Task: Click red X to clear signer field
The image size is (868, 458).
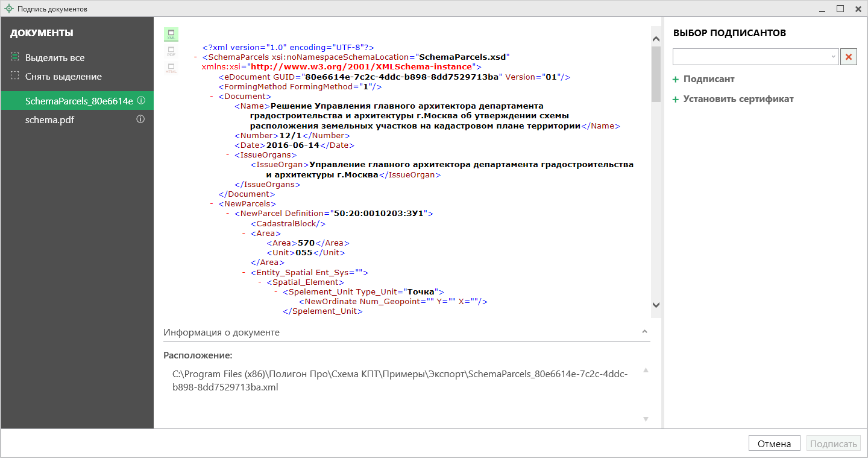Action: click(x=849, y=57)
